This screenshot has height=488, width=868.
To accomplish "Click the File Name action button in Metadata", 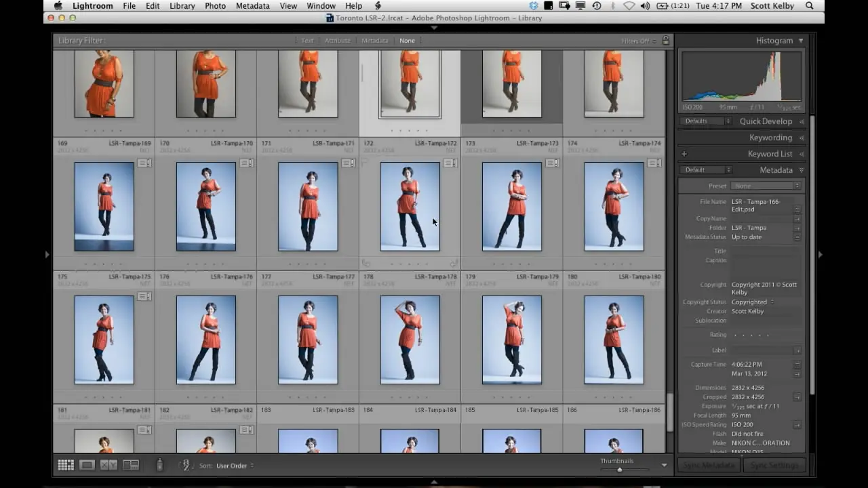I will [797, 209].
